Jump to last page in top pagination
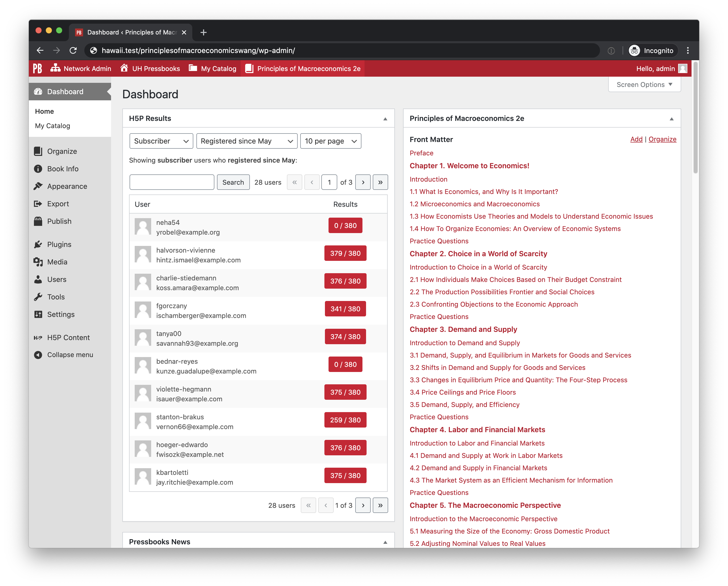This screenshot has width=728, height=586. click(x=380, y=182)
